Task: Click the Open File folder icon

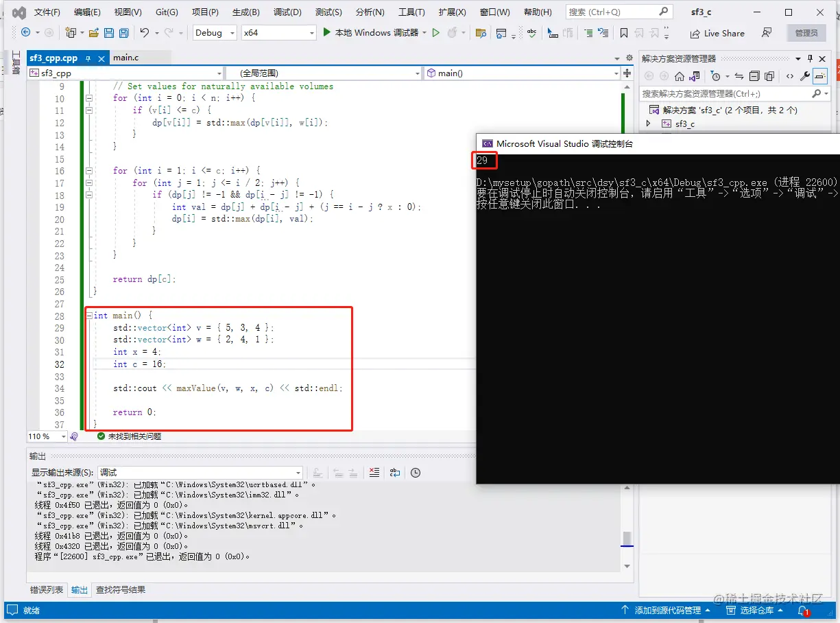Action: click(x=93, y=33)
